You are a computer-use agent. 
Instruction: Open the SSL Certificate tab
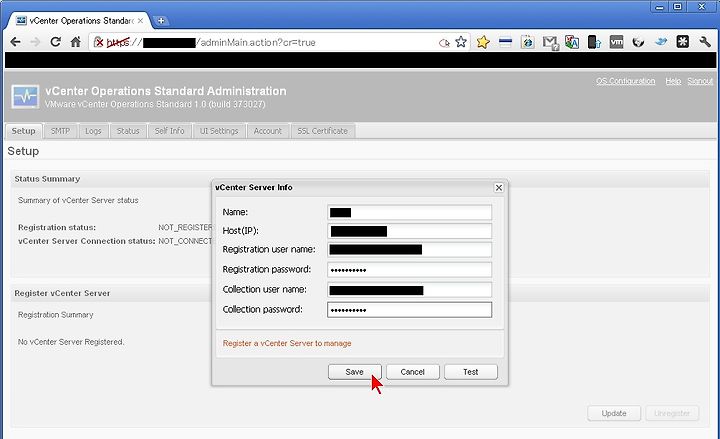[322, 131]
